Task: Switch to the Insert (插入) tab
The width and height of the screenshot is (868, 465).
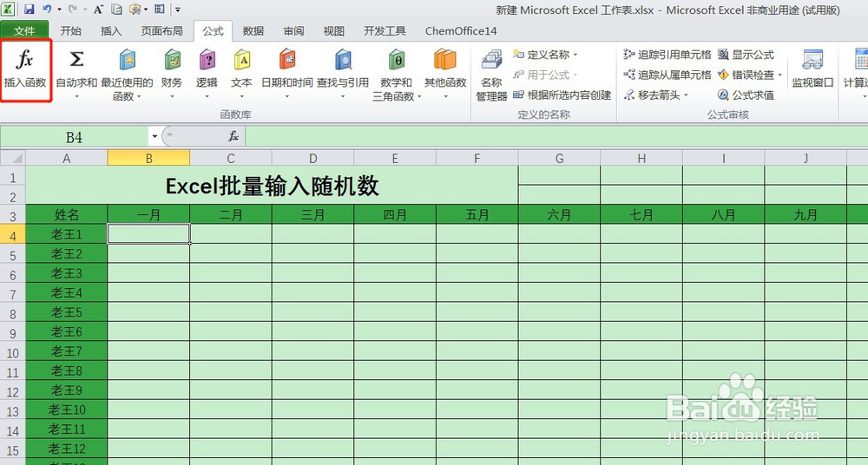Action: click(111, 31)
